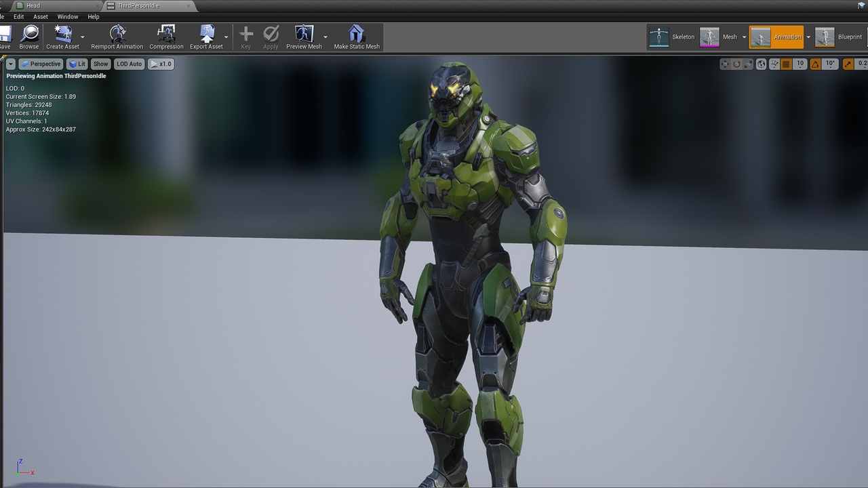Open the Compression settings tool

coord(166,37)
